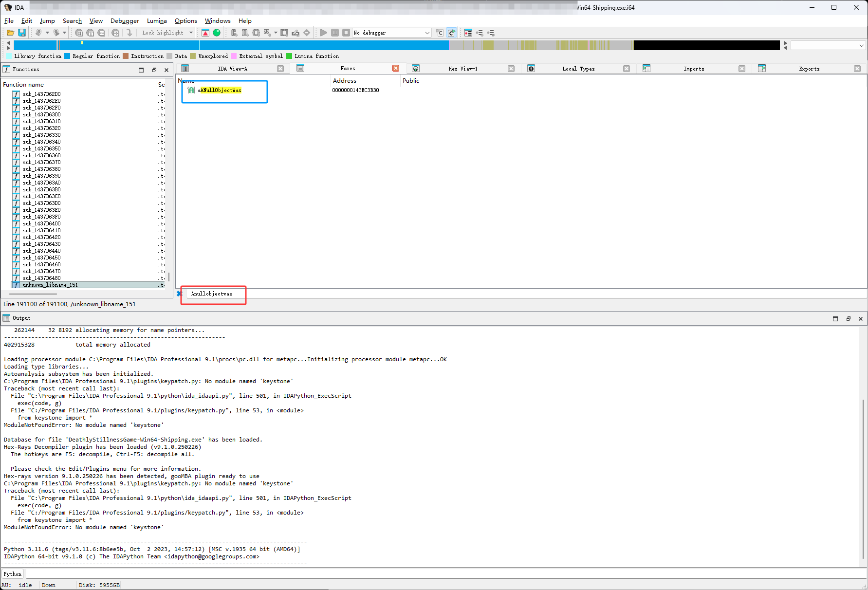Open a file using the Open toolbar icon
The image size is (868, 590).
click(x=10, y=32)
